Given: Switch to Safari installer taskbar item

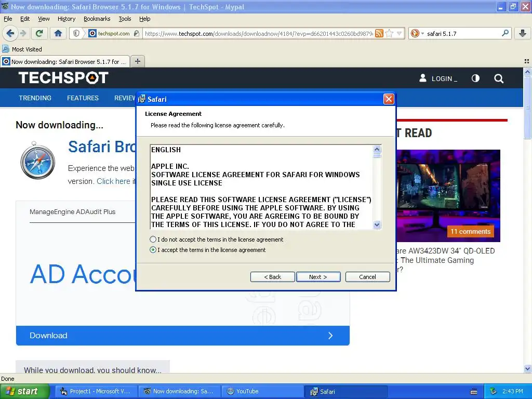Looking at the screenshot, I should pos(345,391).
